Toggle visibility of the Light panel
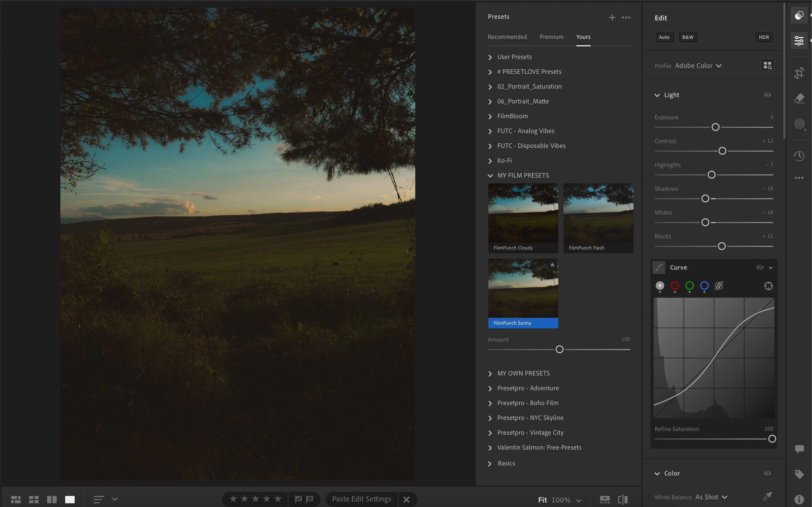812x507 pixels. click(767, 95)
